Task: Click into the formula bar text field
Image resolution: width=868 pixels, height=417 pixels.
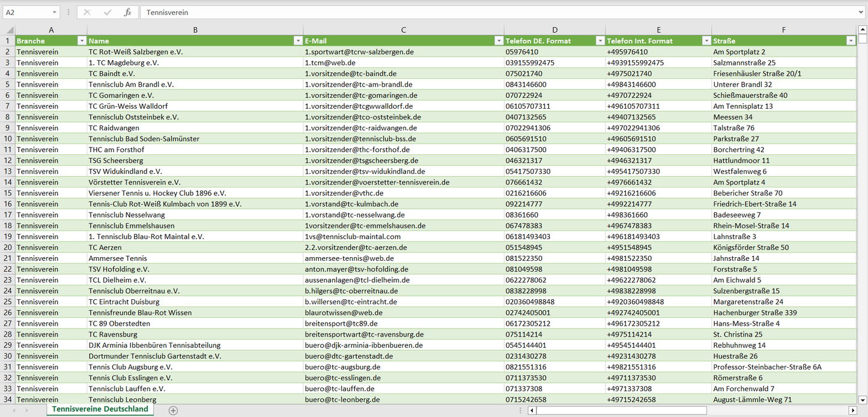Action: pos(481,12)
